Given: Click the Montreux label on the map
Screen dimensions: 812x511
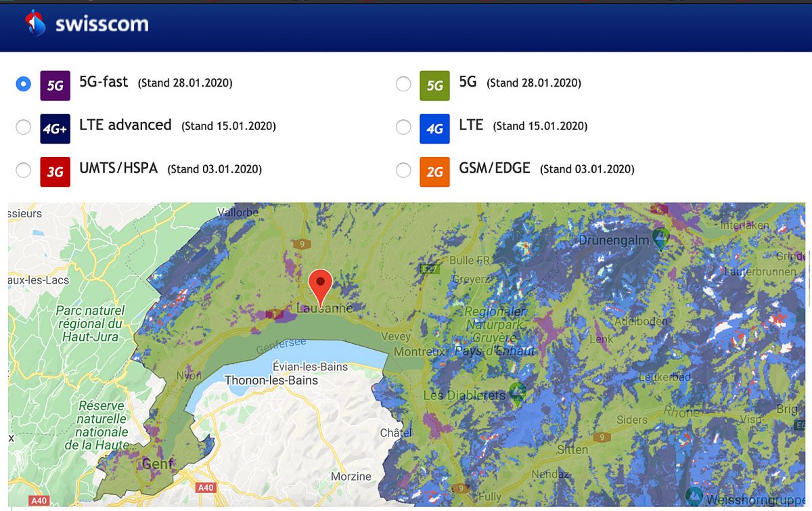Looking at the screenshot, I should pyautogui.click(x=420, y=352).
